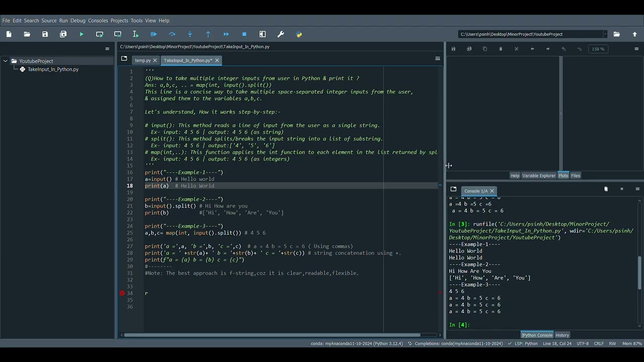Run file with green play button
Viewport: 644px width, 362px height.
point(82,34)
